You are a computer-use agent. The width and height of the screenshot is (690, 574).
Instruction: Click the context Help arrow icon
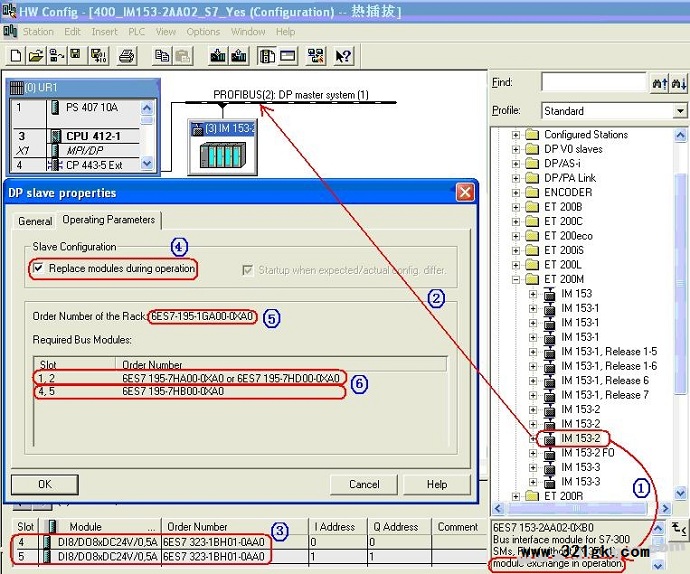click(x=343, y=56)
